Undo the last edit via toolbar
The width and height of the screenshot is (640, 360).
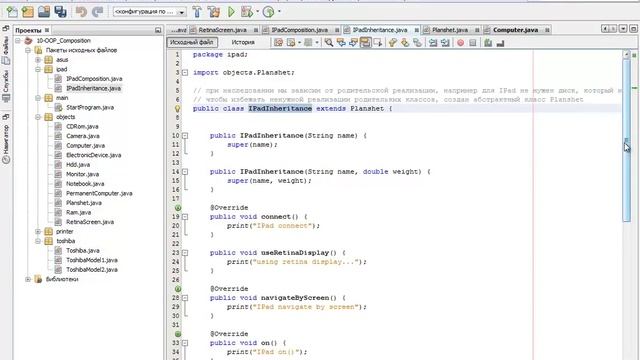pos(81,12)
